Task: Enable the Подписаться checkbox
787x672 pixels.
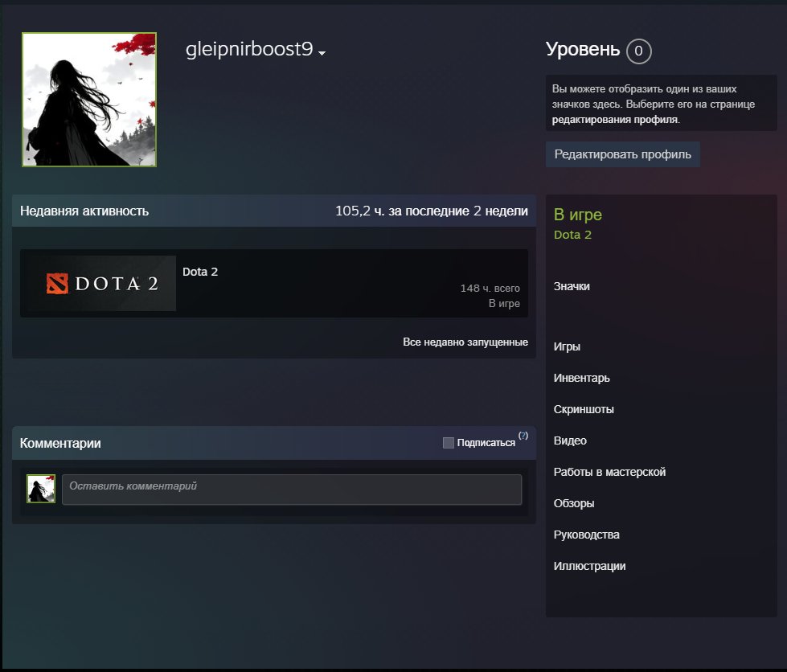Action: point(449,443)
